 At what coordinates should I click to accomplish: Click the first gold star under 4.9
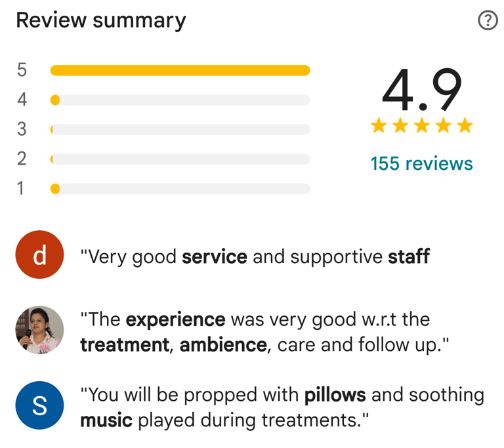click(379, 125)
